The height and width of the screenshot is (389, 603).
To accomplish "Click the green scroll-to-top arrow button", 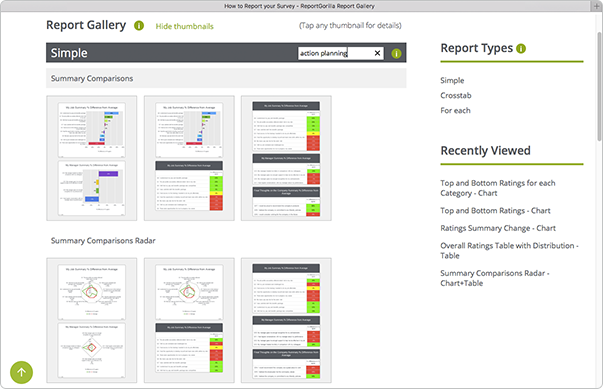I will (x=22, y=372).
